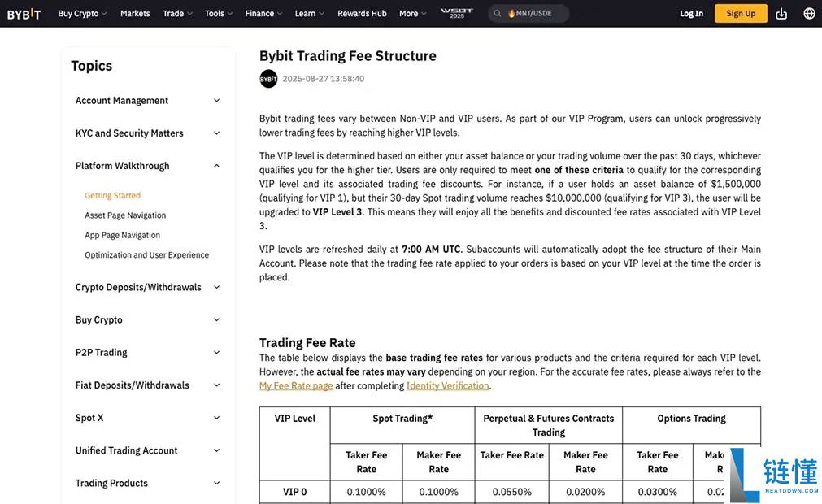Click the VIP 0 row label
The width and height of the screenshot is (822, 504).
pos(294,492)
